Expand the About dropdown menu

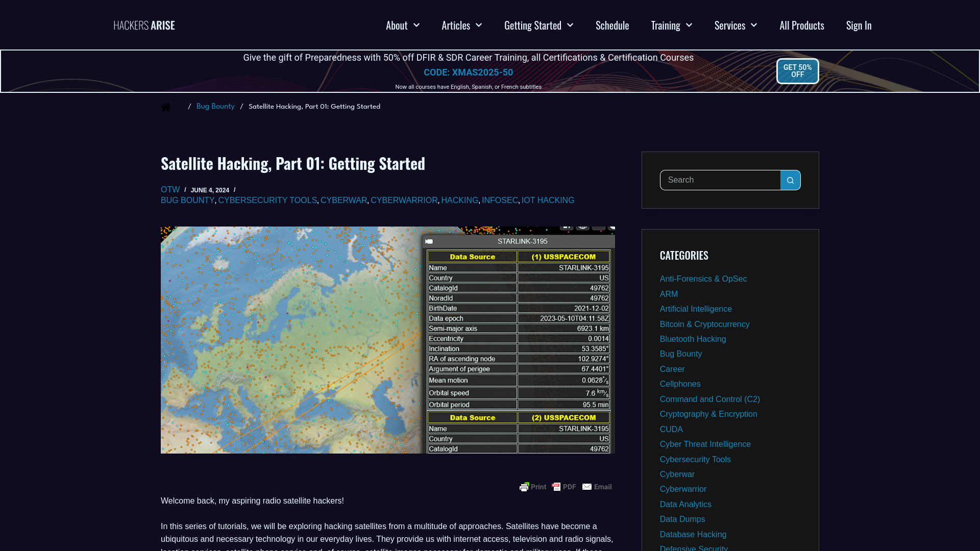(x=416, y=25)
